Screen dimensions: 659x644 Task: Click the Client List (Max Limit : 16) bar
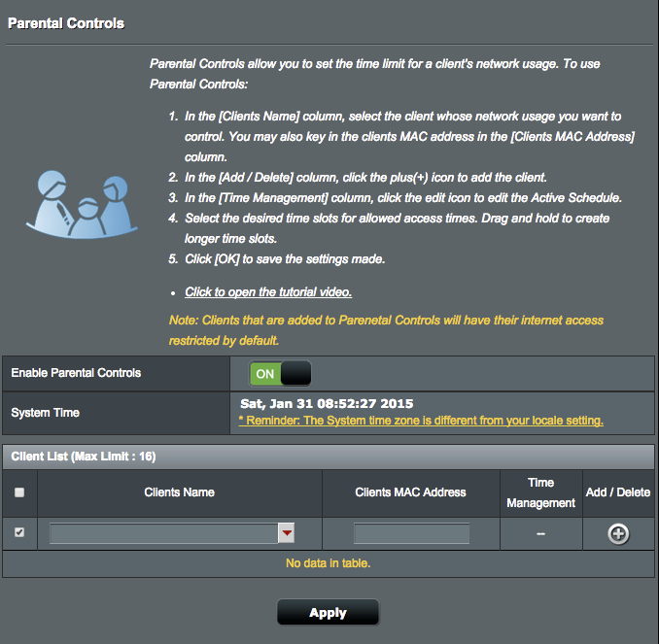click(329, 457)
